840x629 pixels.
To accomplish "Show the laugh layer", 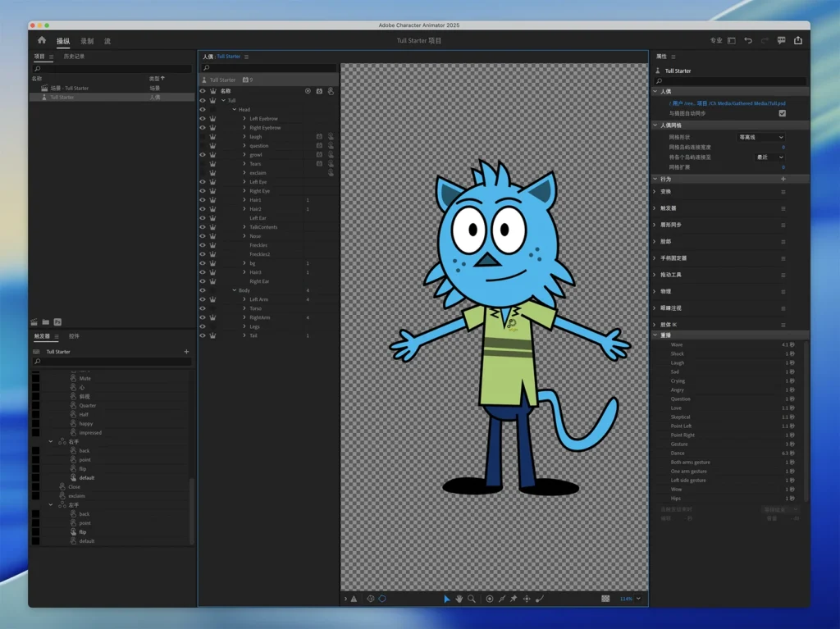I will pos(203,137).
